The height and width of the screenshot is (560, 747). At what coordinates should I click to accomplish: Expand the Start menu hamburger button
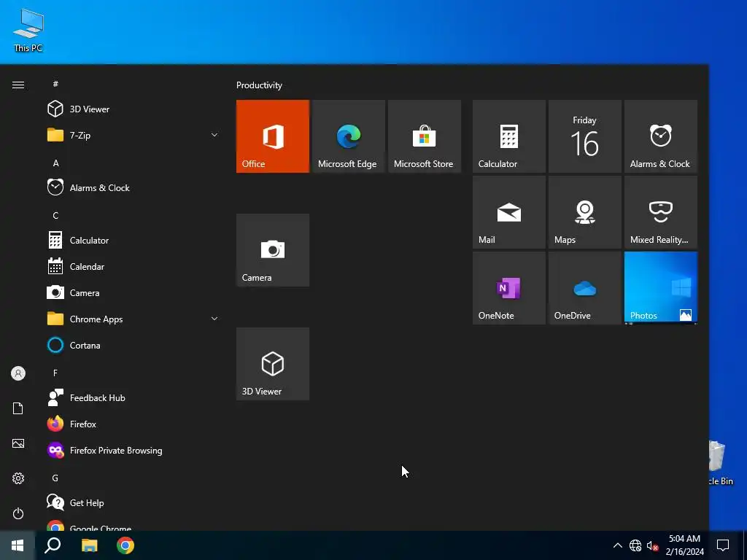click(18, 85)
